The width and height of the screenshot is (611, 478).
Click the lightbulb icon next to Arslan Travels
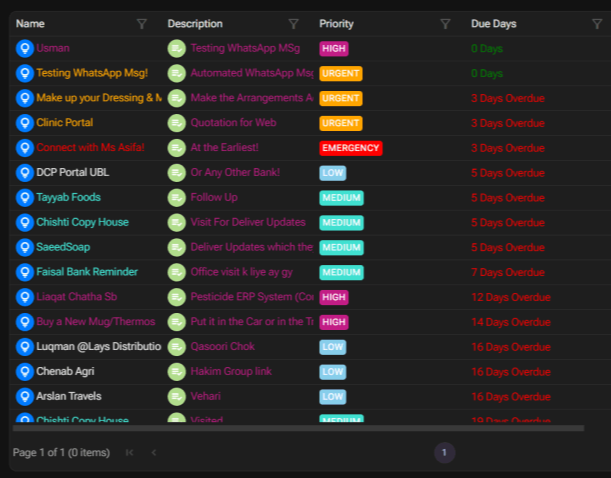(25, 396)
